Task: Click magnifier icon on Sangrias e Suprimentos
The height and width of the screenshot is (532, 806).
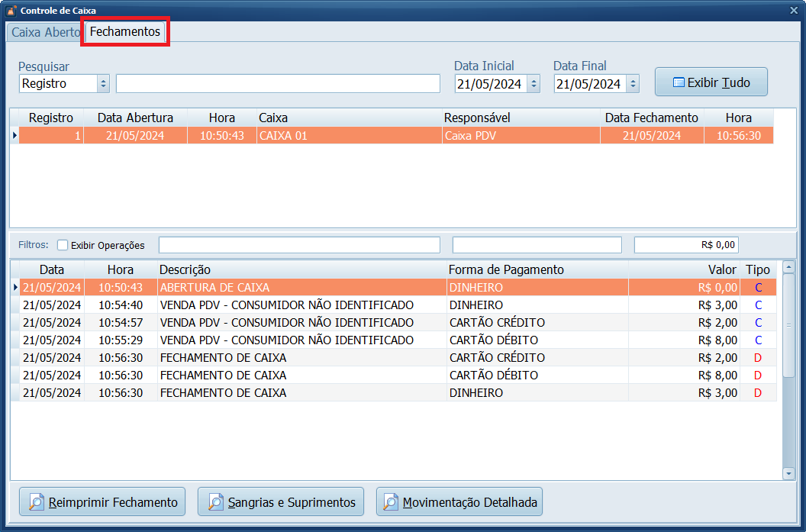Action: click(215, 502)
